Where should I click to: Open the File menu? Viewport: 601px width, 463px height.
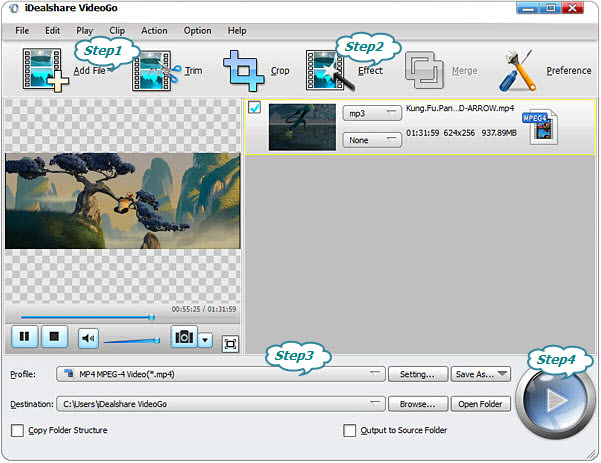[x=22, y=31]
